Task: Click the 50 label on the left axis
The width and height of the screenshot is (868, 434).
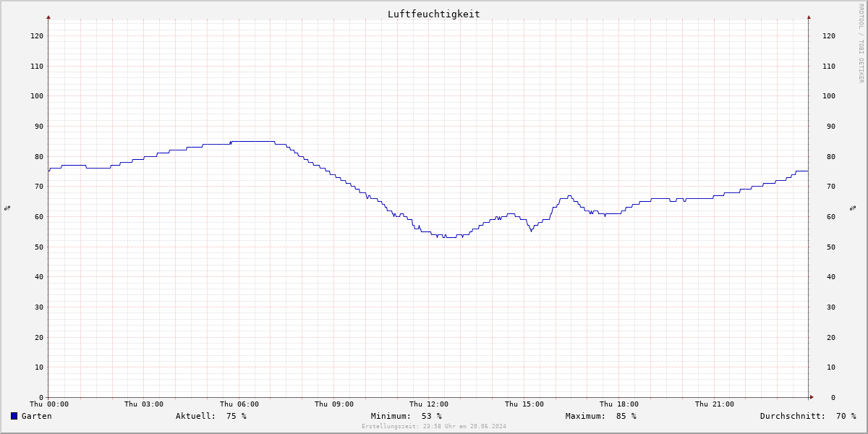Action: [x=38, y=247]
